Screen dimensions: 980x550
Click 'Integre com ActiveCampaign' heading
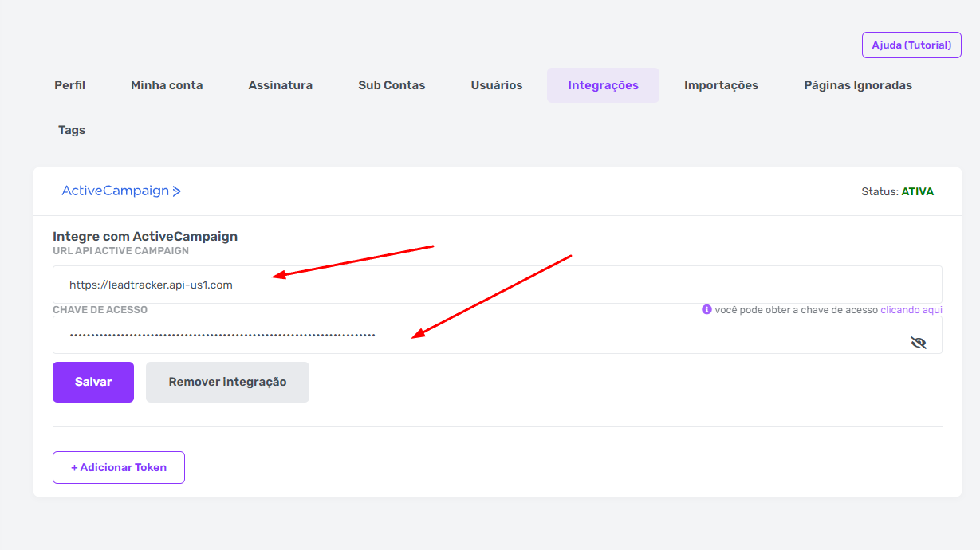click(145, 236)
